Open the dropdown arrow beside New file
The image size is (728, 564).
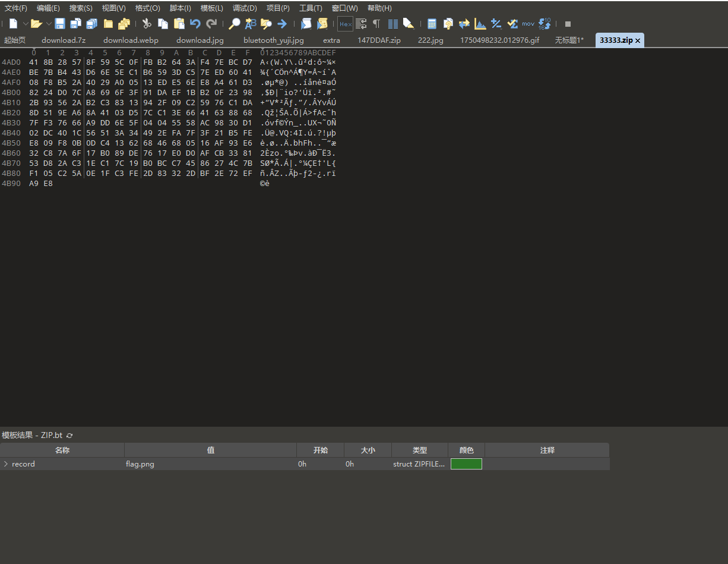(25, 24)
